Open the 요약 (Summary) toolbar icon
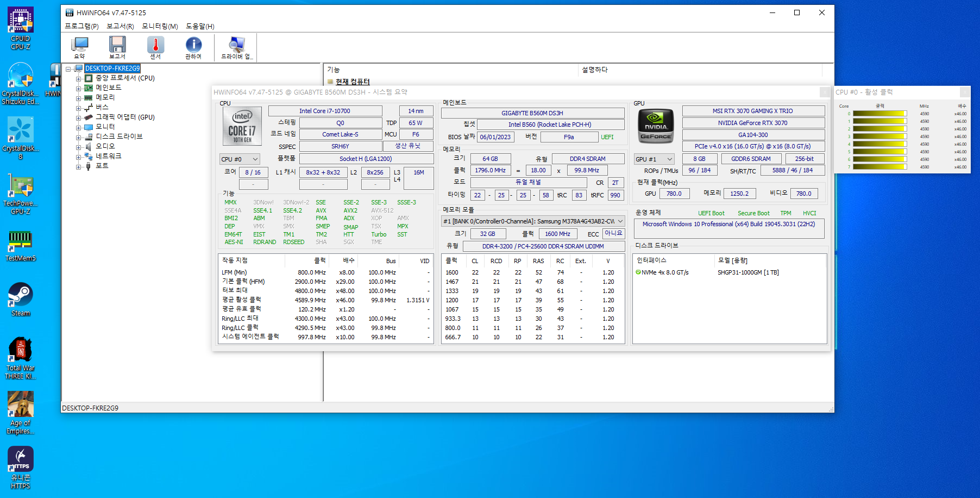Viewport: 980px width, 498px height. click(x=80, y=47)
